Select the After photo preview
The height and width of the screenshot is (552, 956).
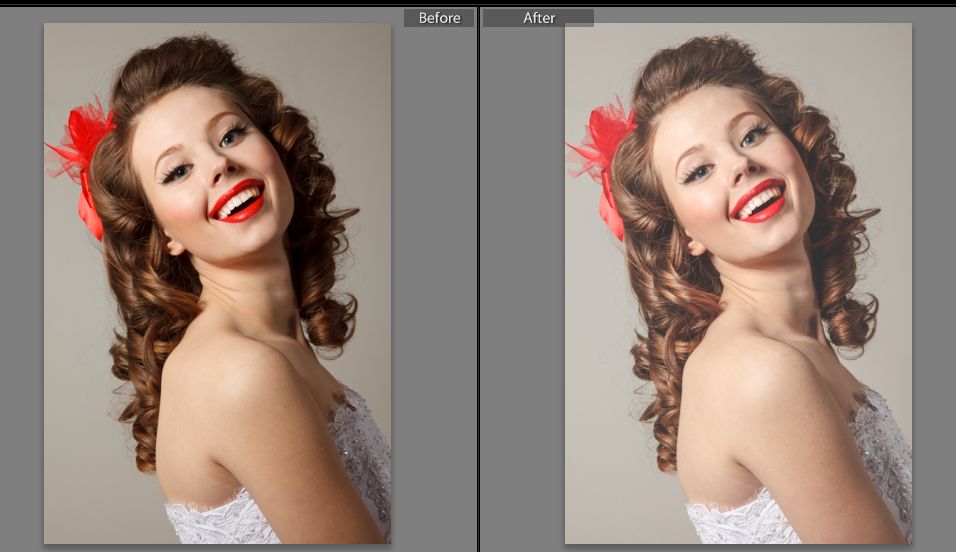coord(738,284)
